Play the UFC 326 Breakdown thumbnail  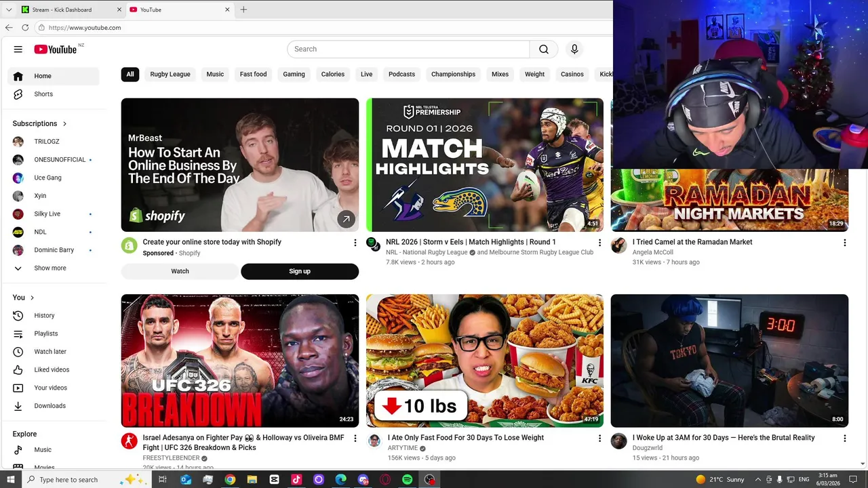point(240,361)
